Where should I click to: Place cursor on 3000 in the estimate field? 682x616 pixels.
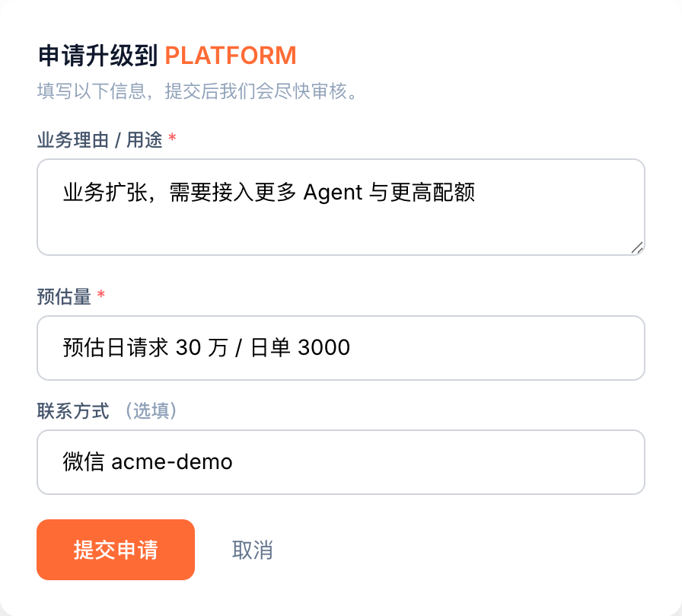pos(324,347)
